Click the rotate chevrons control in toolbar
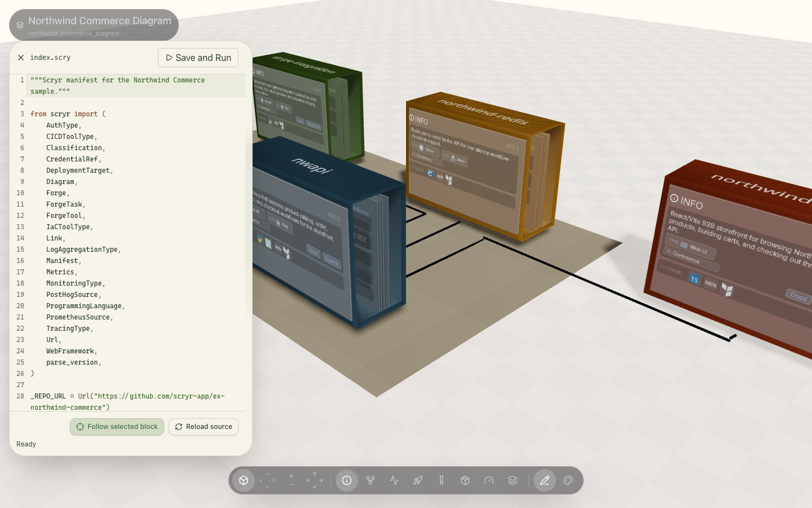 [x=267, y=480]
